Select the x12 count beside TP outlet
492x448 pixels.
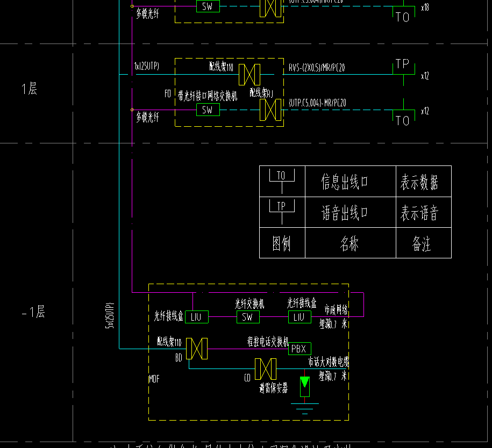(x=425, y=76)
